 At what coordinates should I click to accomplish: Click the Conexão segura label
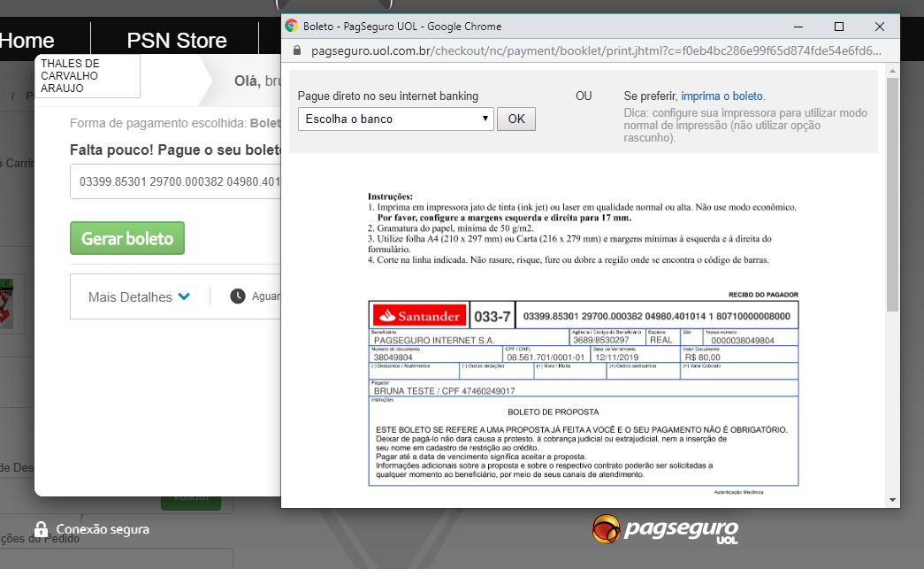pyautogui.click(x=103, y=529)
